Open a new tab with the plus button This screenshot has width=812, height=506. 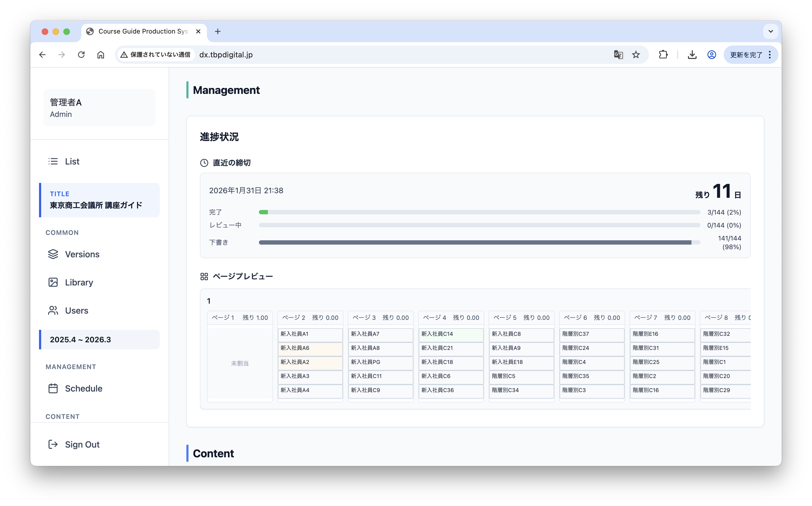pyautogui.click(x=218, y=31)
